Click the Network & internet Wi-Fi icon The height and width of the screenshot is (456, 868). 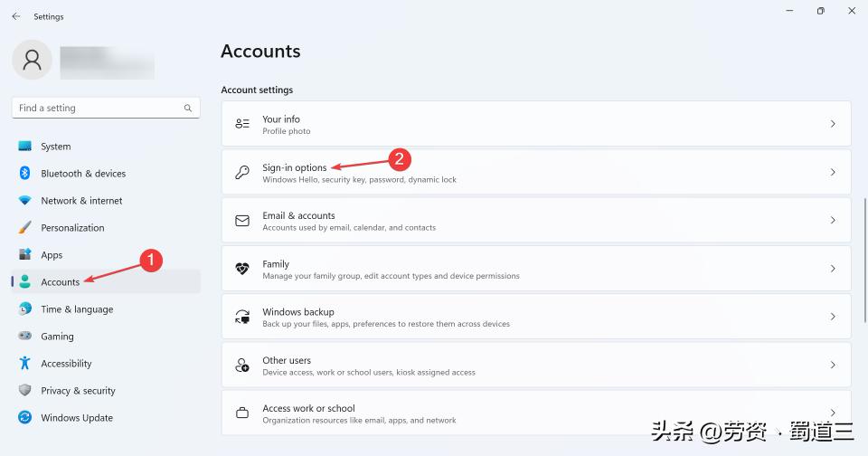(x=25, y=201)
